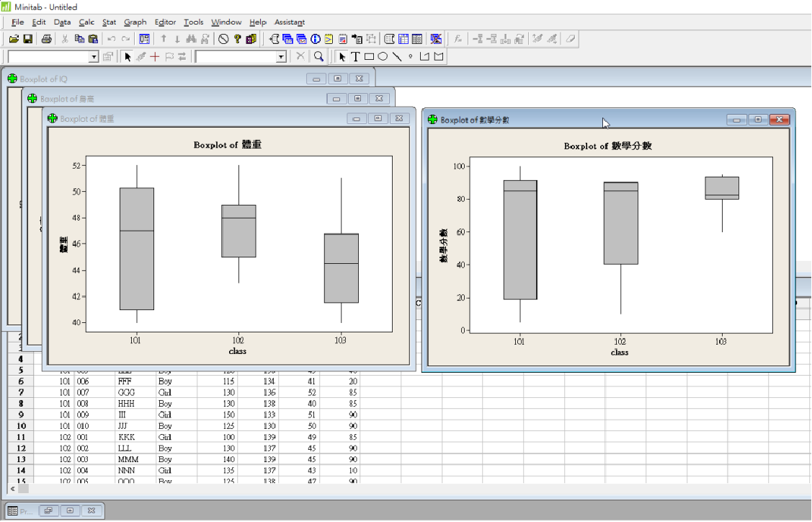Select class 102 box in 數學分數 boxplot
This screenshot has height=522, width=812.
point(621,224)
